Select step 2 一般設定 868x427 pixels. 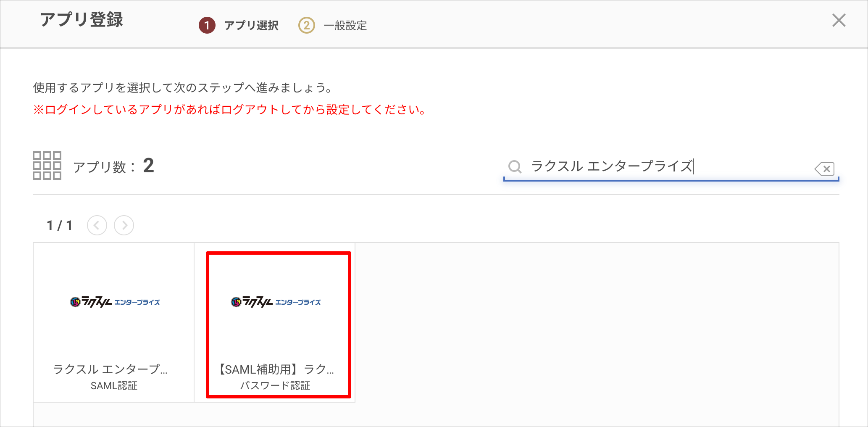coord(332,25)
